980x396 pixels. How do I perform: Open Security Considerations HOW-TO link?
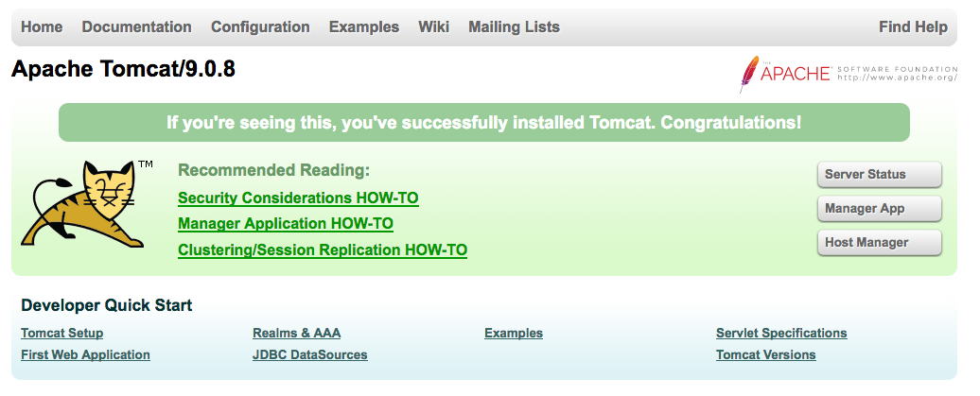298,198
